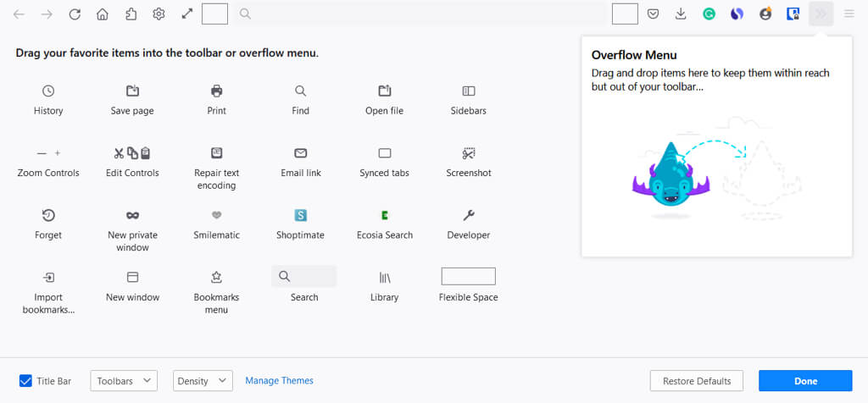
Task: Click the History clock icon
Action: pos(48,91)
